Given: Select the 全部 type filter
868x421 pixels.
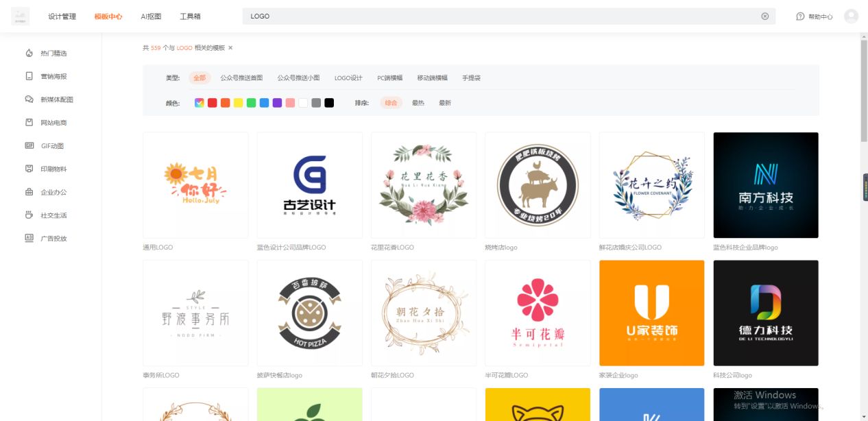Looking at the screenshot, I should [200, 78].
